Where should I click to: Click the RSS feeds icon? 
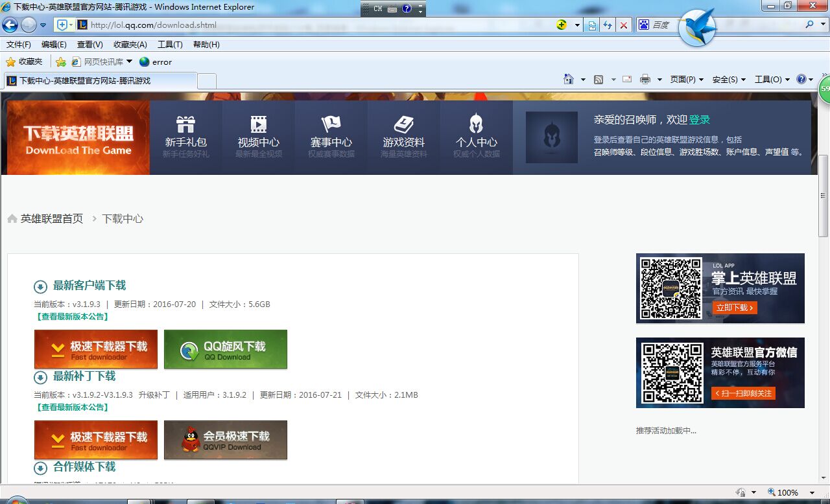pyautogui.click(x=599, y=79)
